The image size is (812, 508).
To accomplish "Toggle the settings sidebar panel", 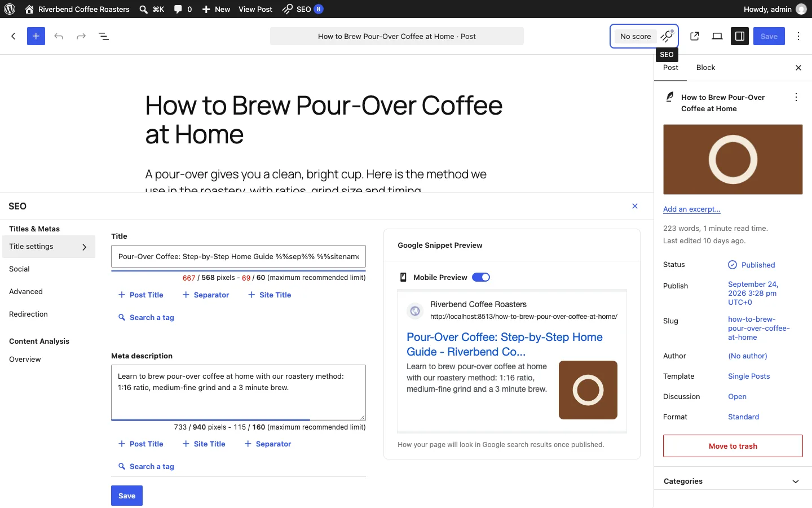I will point(740,36).
